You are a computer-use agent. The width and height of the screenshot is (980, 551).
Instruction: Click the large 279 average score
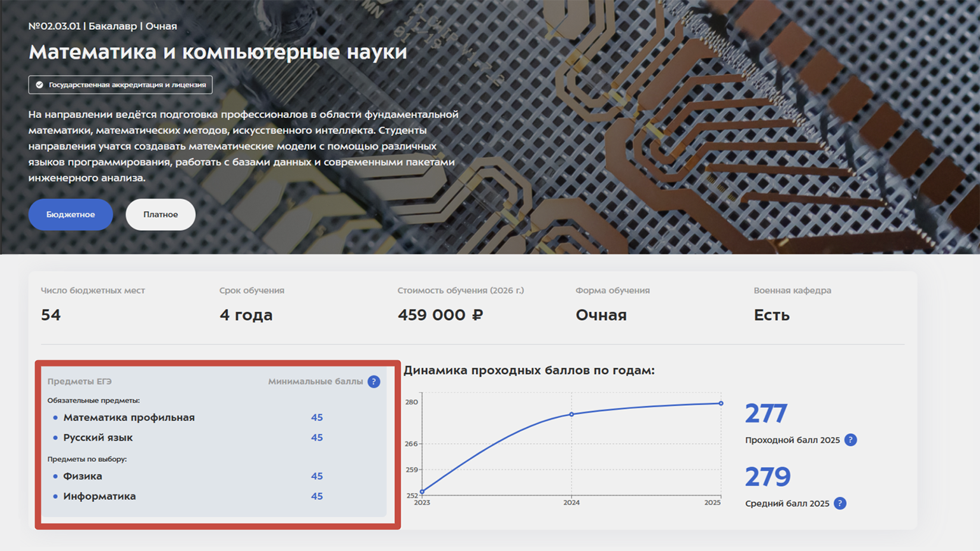[767, 477]
